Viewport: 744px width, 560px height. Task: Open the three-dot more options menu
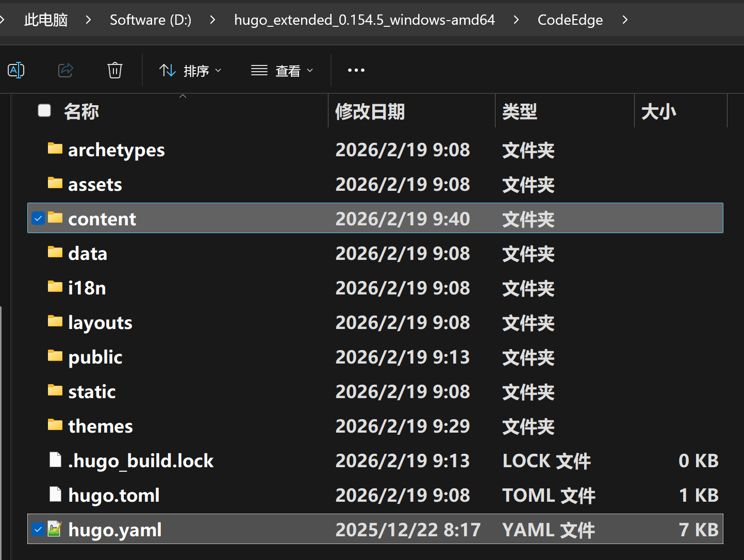[356, 70]
